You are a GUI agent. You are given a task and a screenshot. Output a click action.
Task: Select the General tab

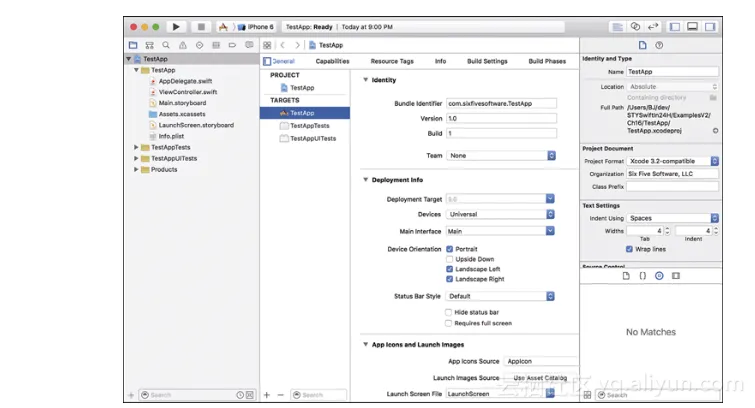pyautogui.click(x=284, y=61)
